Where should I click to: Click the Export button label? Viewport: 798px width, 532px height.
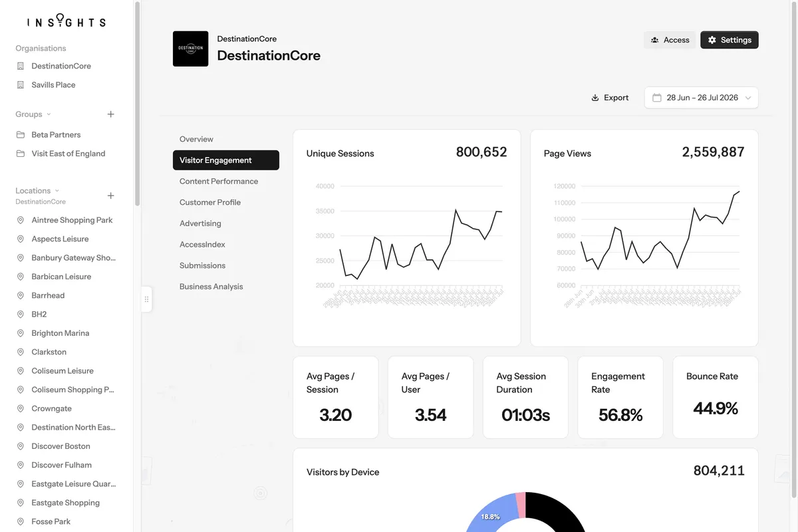(616, 98)
